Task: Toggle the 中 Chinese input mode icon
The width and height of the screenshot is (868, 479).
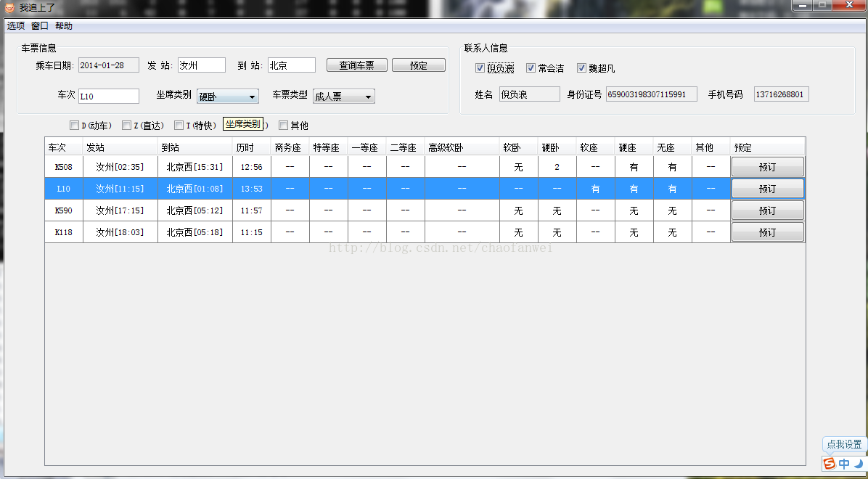Action: [844, 463]
